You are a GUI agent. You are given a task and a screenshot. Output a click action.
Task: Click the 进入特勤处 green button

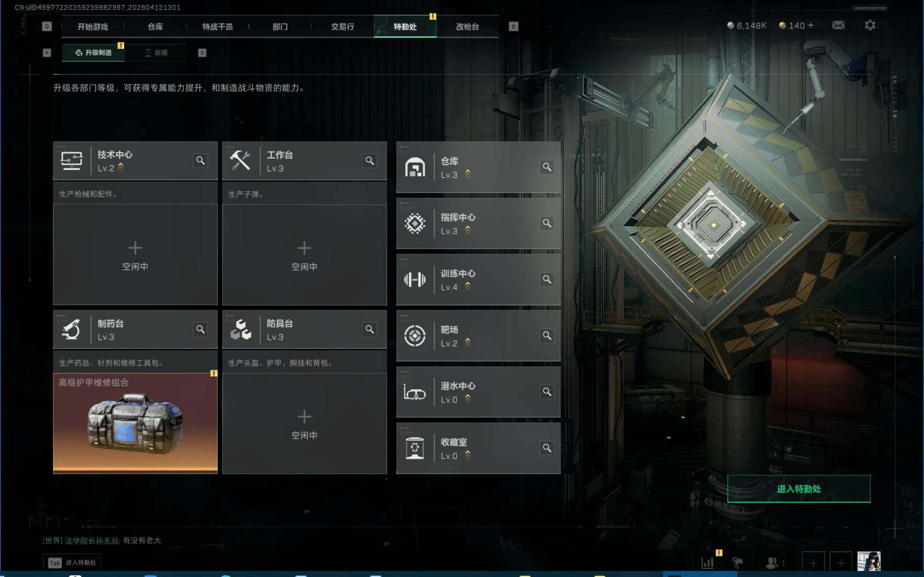pos(799,489)
